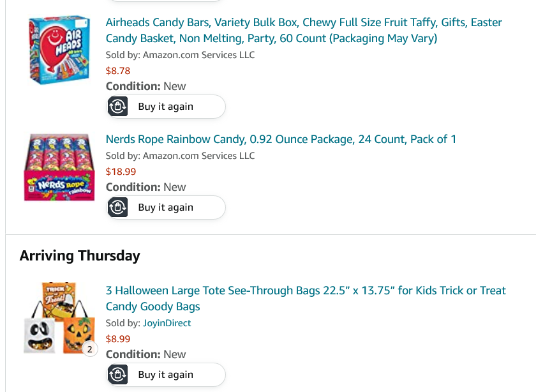Screen dimensions: 536x392
Task: Click the $8.99 Halloween bags price
Action: [x=118, y=339]
